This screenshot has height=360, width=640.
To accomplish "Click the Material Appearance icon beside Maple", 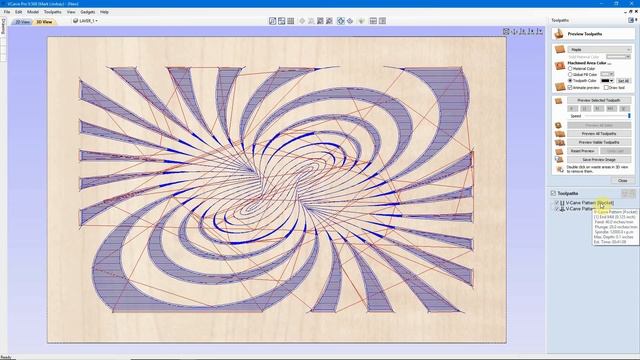I will coord(560,50).
